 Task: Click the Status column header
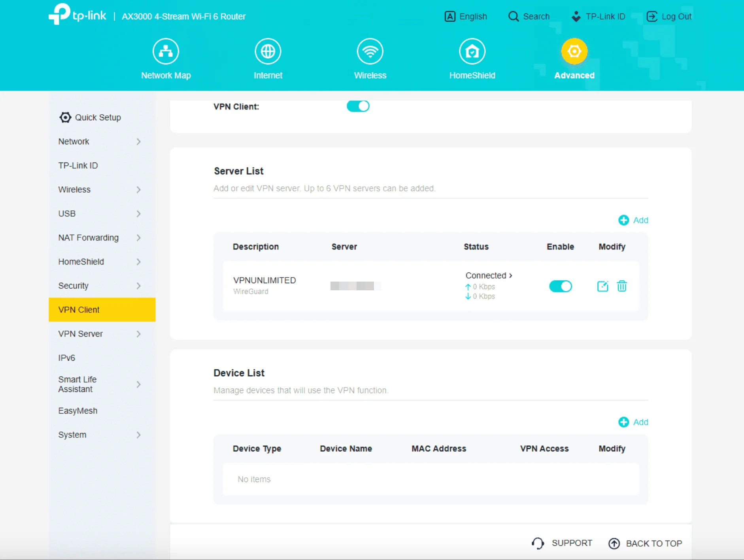(x=476, y=247)
